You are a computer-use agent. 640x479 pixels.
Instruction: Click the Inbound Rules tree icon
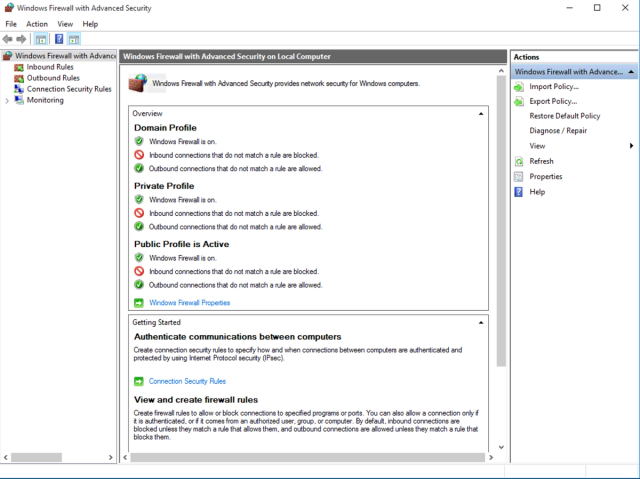[19, 67]
